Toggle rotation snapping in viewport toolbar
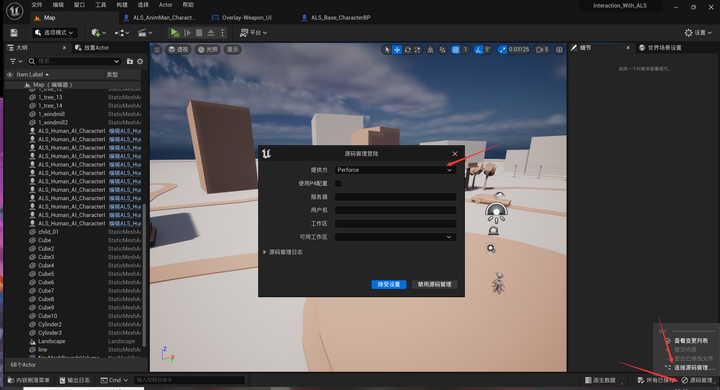 [x=478, y=50]
